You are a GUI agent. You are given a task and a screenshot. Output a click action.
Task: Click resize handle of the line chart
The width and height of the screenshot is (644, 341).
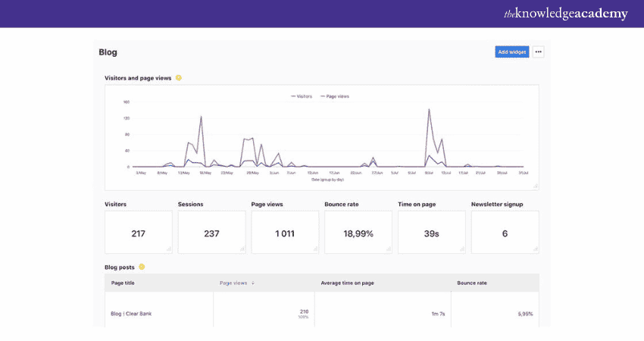click(536, 186)
